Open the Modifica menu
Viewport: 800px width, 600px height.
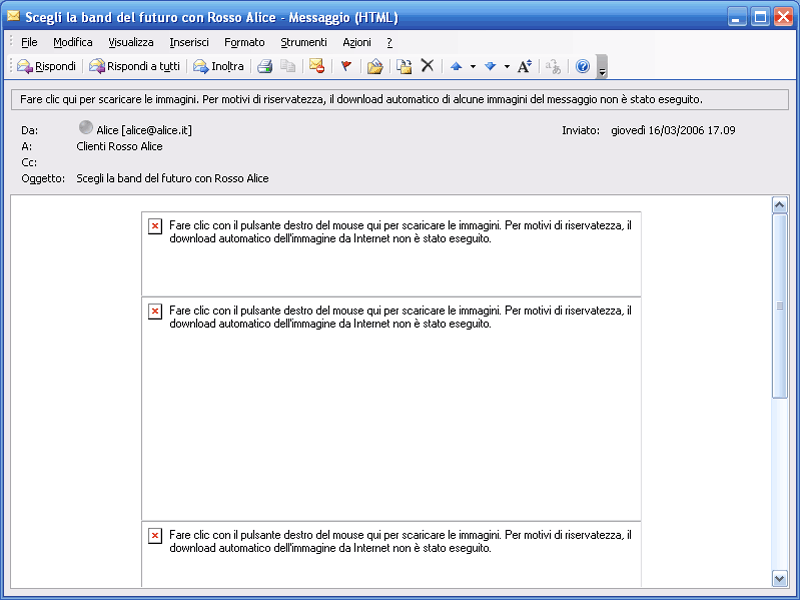[x=73, y=42]
